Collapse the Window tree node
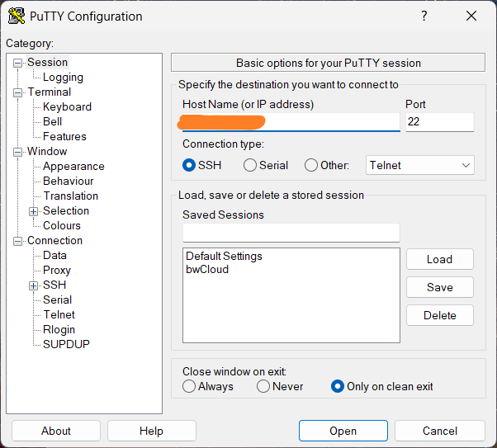This screenshot has width=497, height=448. click(x=17, y=152)
